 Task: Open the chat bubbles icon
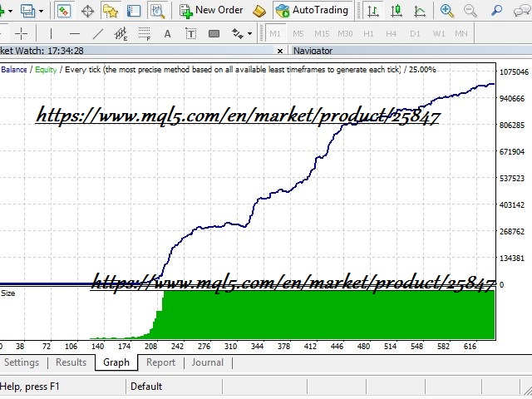(522, 11)
